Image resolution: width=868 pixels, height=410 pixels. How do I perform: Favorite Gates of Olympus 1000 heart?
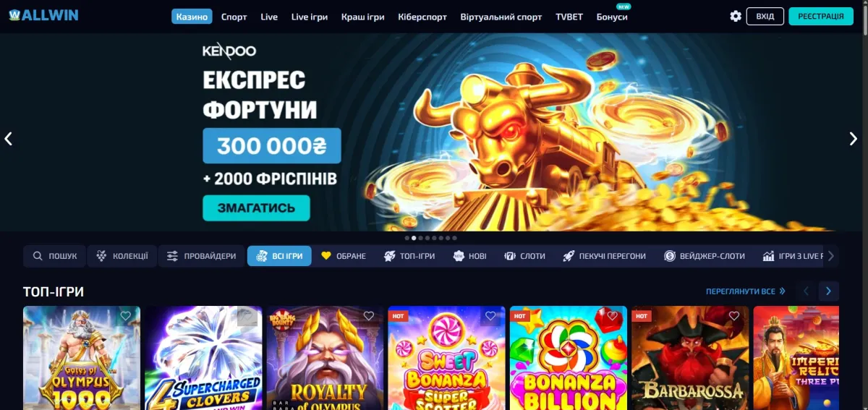(126, 316)
